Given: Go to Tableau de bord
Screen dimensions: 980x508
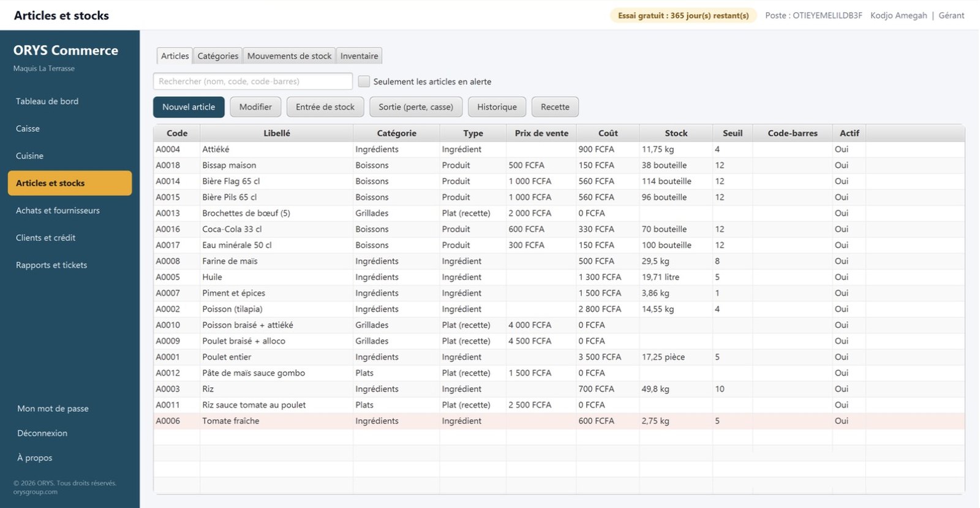Looking at the screenshot, I should point(70,101).
